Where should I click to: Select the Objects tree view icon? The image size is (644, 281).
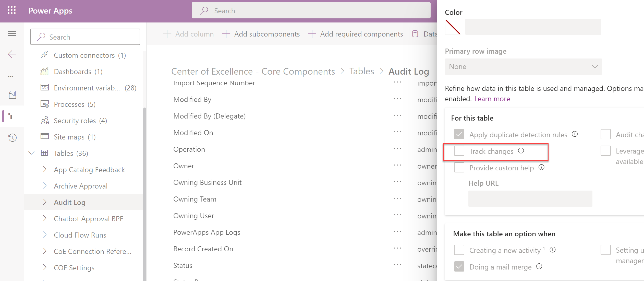point(13,116)
